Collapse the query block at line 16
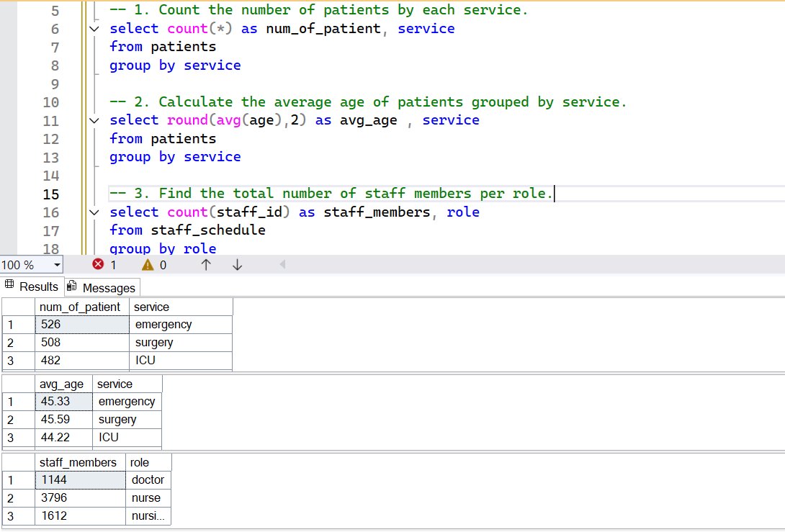 (94, 212)
